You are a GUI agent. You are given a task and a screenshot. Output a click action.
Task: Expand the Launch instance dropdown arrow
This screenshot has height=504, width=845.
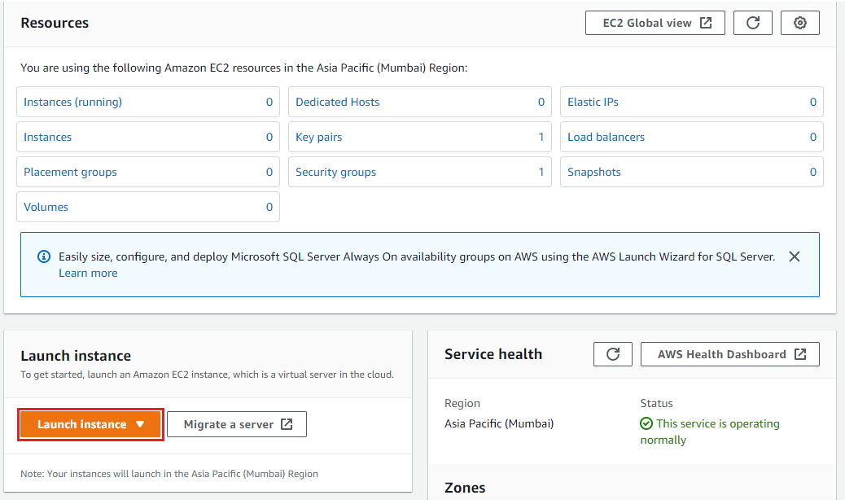point(140,424)
